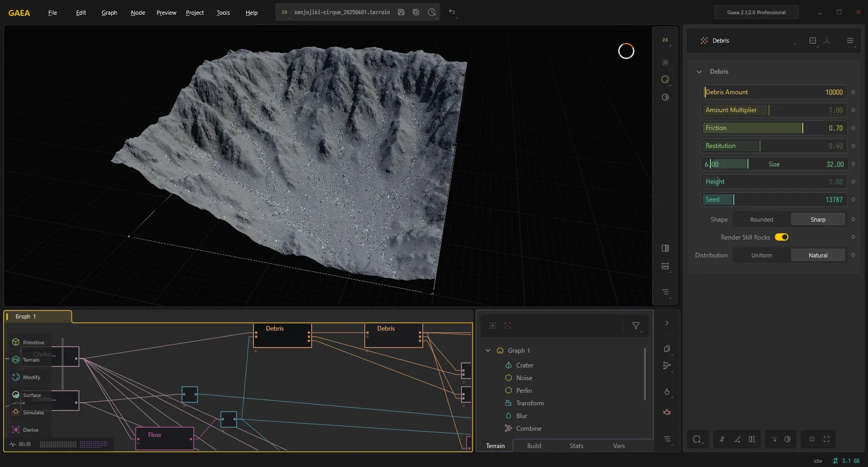Toggle keyframe diamond next to Debris Amount
868x467 pixels.
(x=853, y=92)
